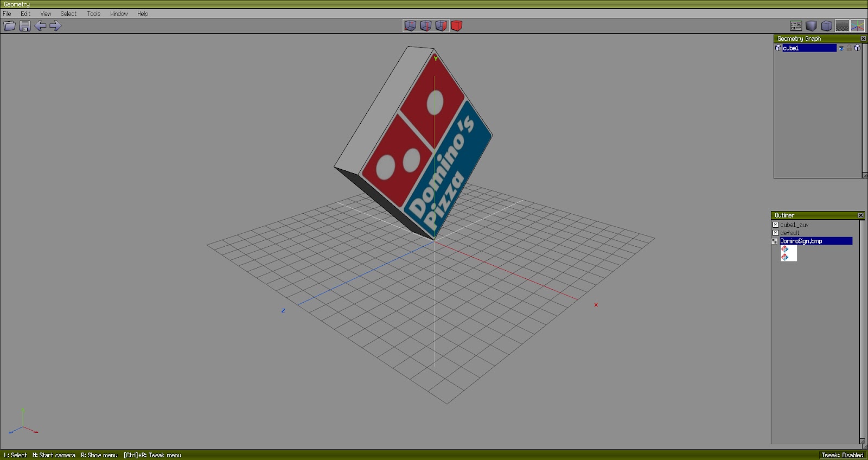Viewport: 868px width, 460px height.
Task: Click the material icon beside cube1_auv
Action: pos(775,225)
